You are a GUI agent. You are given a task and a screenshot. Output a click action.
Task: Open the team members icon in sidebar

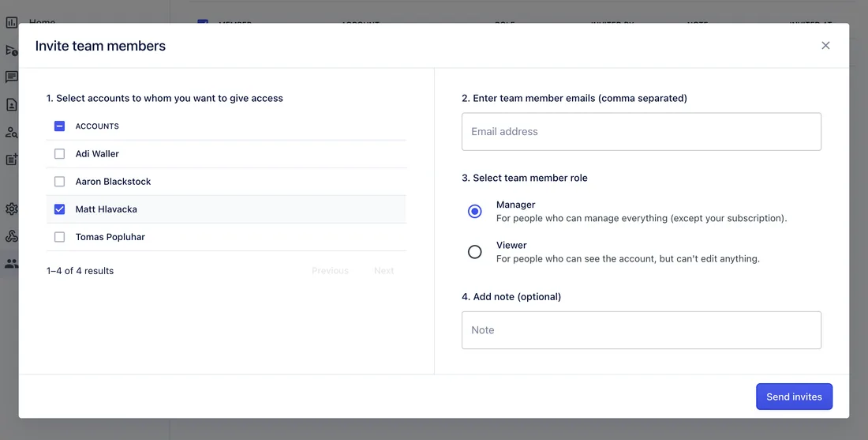(x=12, y=264)
